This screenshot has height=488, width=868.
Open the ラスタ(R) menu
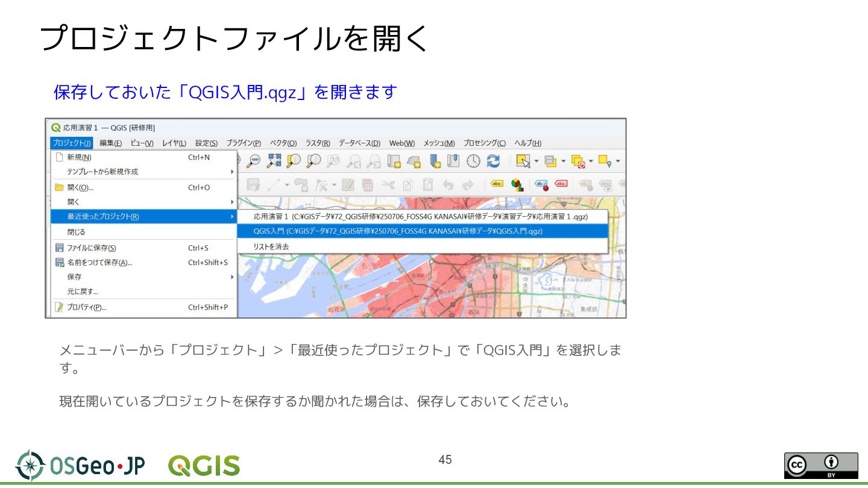tap(318, 143)
